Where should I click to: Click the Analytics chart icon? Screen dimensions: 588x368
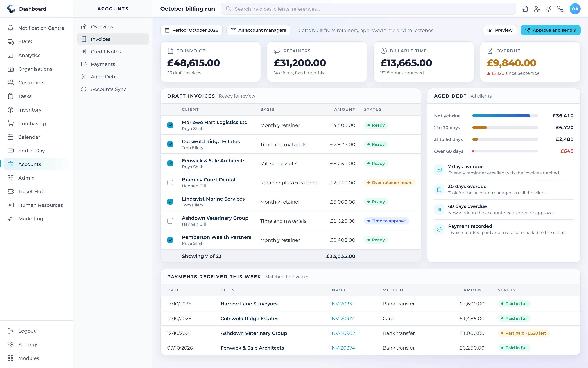click(11, 55)
